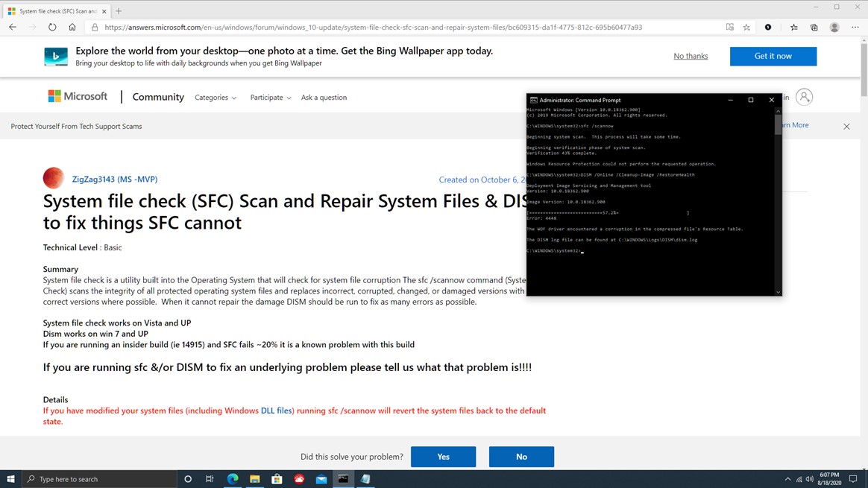The width and height of the screenshot is (868, 488).
Task: Click the Bing Wallpaper app logo
Action: pyautogui.click(x=56, y=56)
